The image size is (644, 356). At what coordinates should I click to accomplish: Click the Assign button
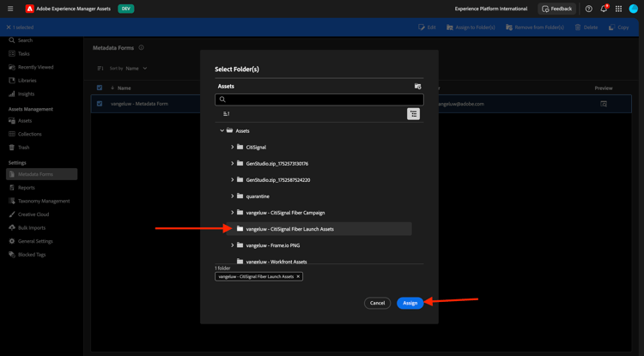click(410, 303)
